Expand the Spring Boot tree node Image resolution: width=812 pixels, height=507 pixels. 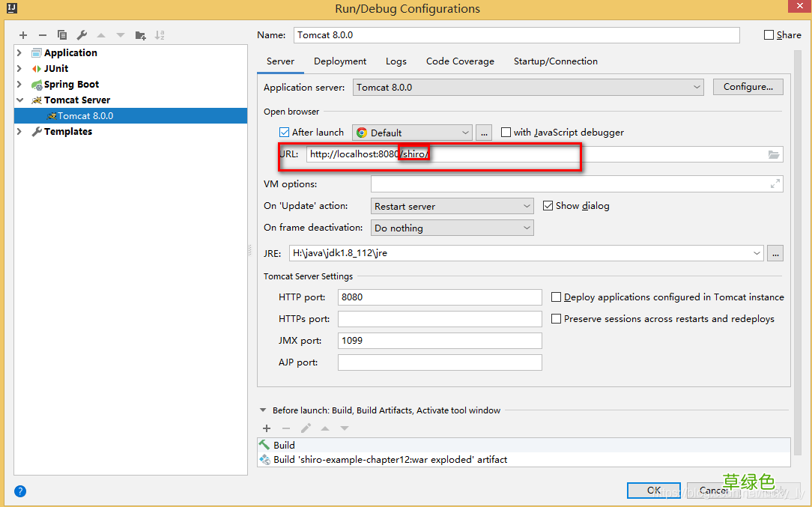tap(19, 85)
